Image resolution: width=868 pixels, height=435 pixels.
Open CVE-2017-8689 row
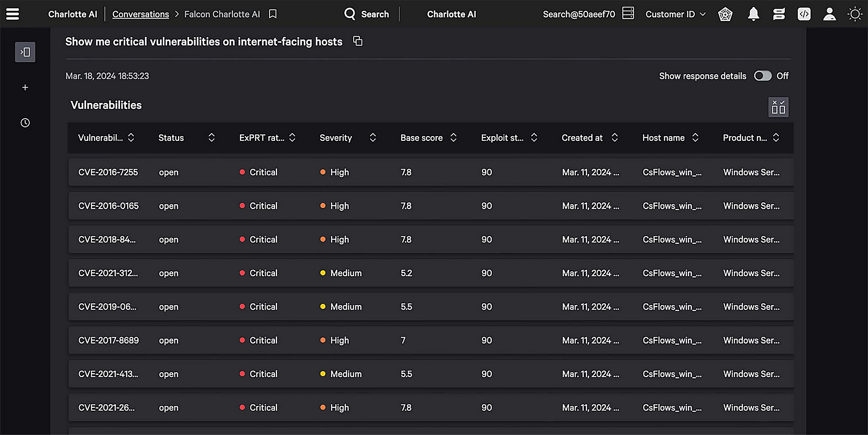tap(431, 340)
